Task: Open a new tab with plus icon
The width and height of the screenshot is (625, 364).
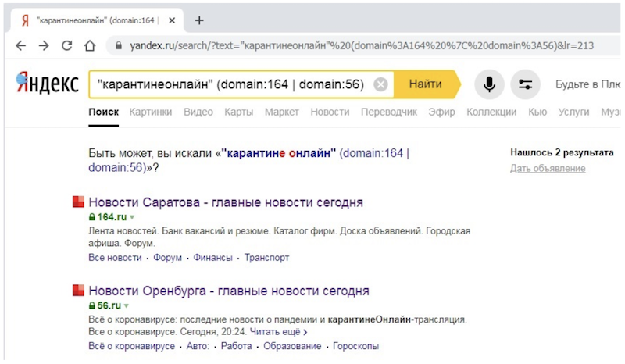Action: [x=199, y=20]
